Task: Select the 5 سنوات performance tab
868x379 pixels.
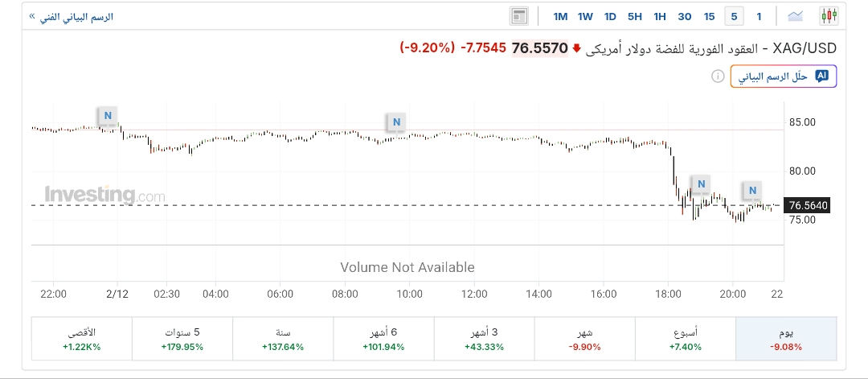Action: tap(182, 339)
